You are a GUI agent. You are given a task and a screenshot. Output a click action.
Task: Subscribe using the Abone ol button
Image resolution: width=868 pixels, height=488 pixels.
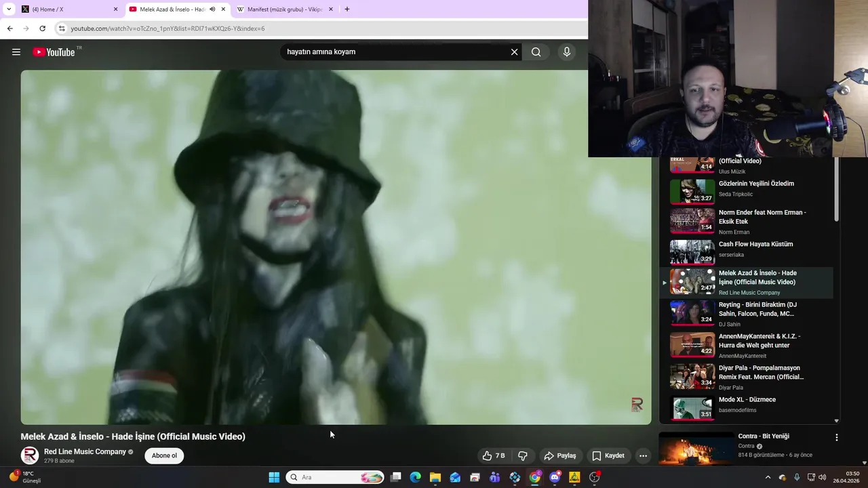coord(164,455)
